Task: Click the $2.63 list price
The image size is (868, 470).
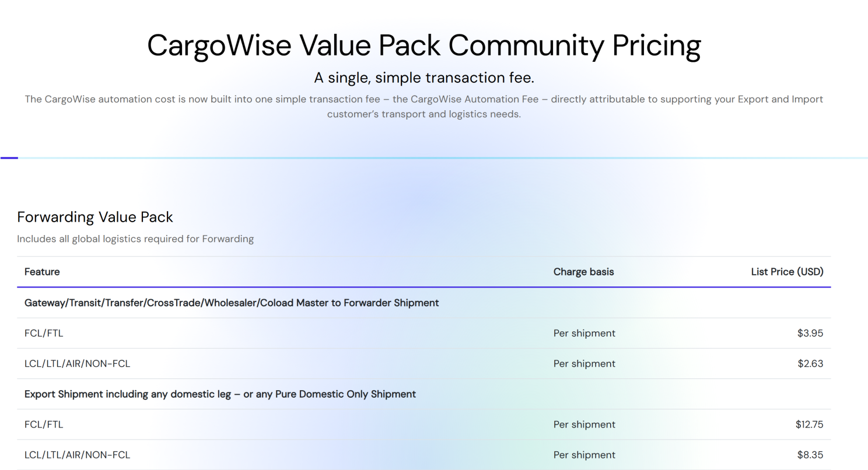Action: pyautogui.click(x=810, y=364)
